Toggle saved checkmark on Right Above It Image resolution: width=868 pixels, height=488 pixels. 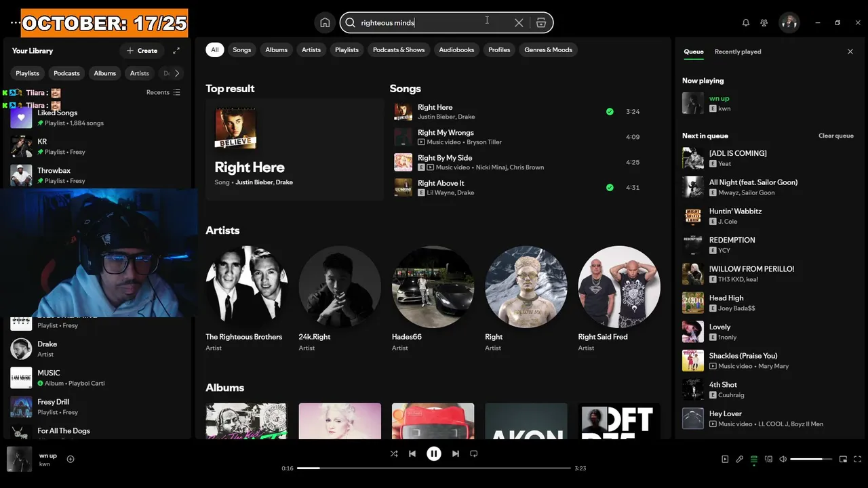[x=610, y=188]
